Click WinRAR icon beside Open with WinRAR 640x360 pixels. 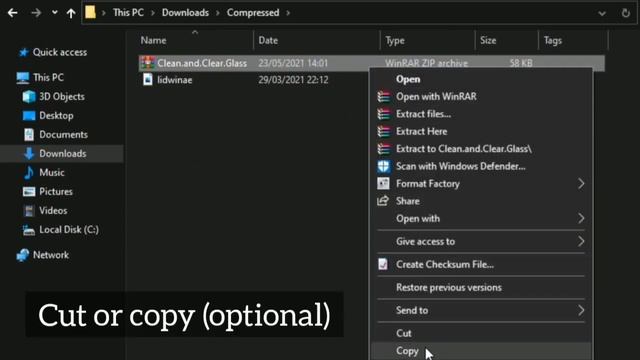click(x=383, y=97)
